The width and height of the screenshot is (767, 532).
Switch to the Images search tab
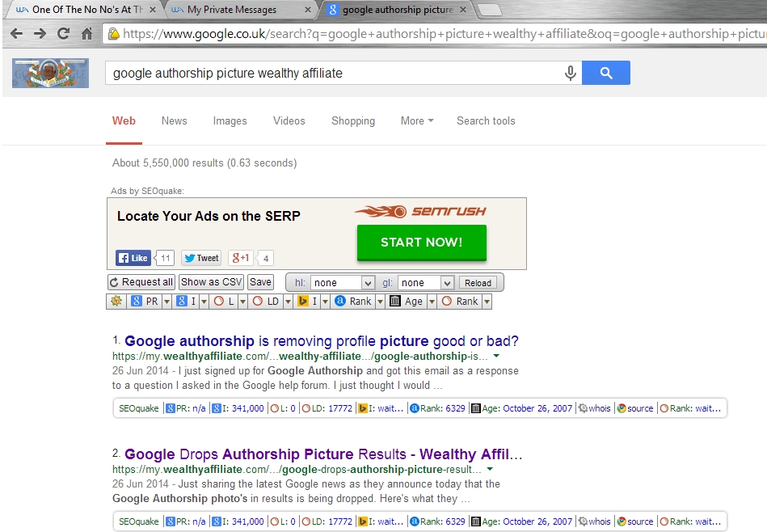coord(230,121)
